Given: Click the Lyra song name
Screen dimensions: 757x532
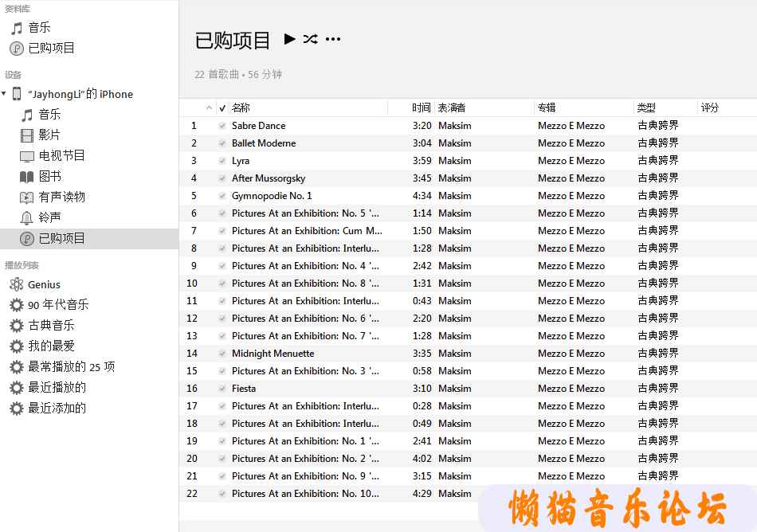Looking at the screenshot, I should [241, 161].
